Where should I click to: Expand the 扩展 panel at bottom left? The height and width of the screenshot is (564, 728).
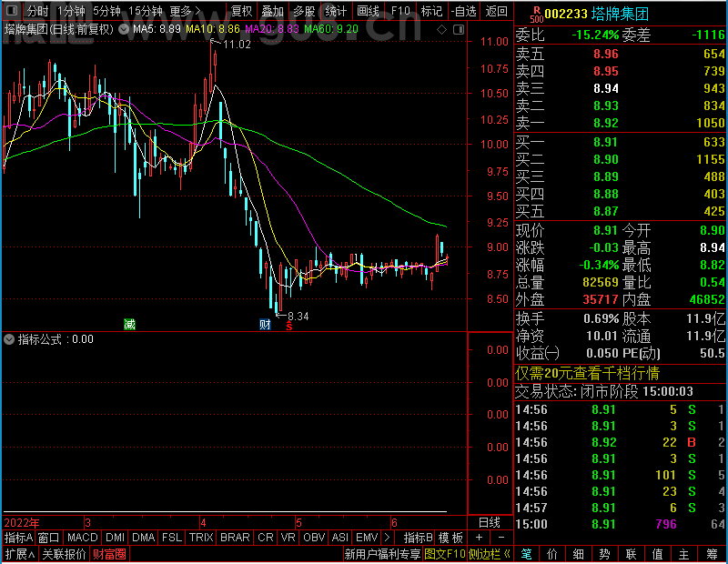(x=20, y=554)
